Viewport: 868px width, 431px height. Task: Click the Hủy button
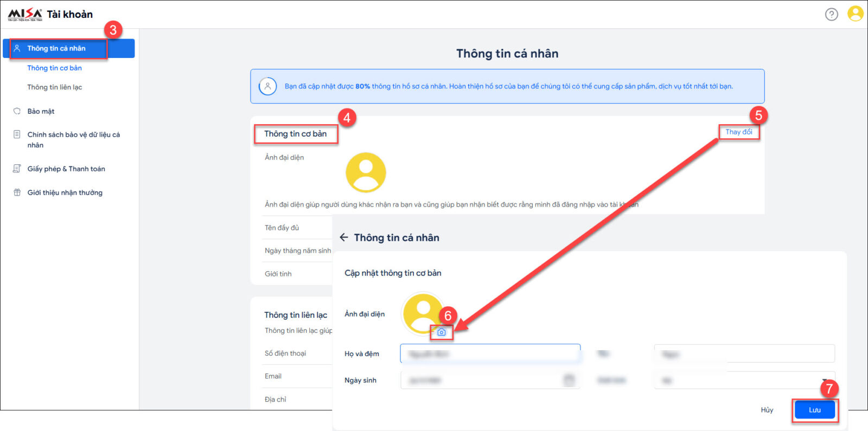click(767, 410)
